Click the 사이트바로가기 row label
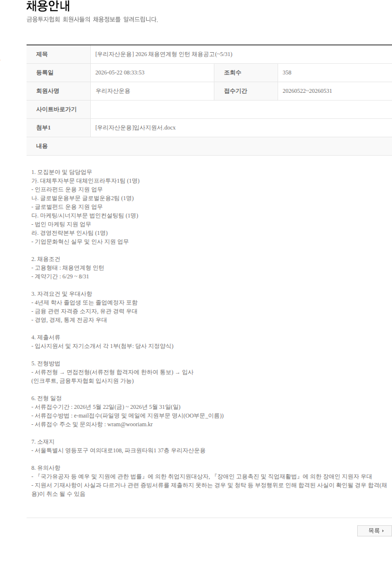 pyautogui.click(x=56, y=110)
